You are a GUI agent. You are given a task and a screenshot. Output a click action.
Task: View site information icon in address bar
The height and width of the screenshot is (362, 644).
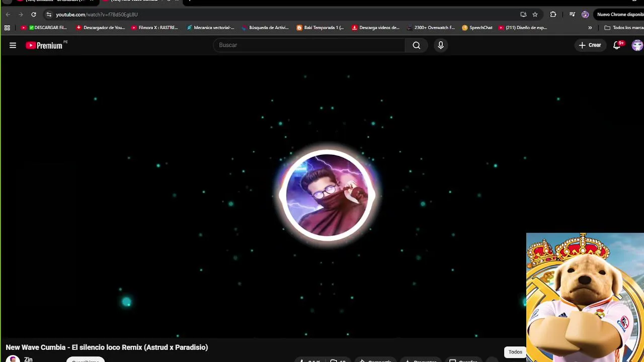pos(49,15)
